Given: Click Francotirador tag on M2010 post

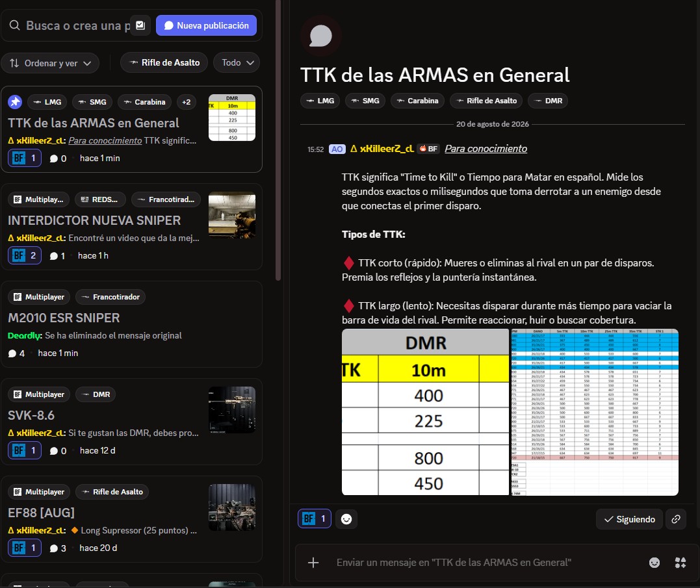Looking at the screenshot, I should tap(110, 297).
